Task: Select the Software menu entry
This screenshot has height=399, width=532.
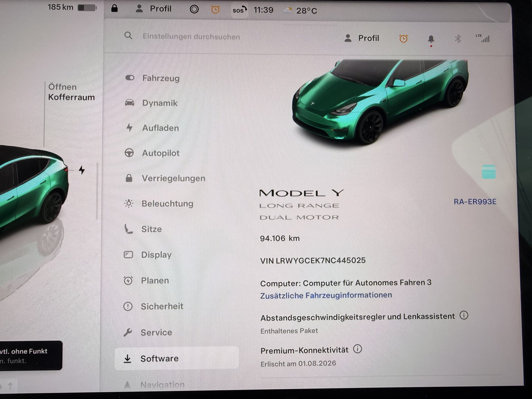Action: click(177, 358)
